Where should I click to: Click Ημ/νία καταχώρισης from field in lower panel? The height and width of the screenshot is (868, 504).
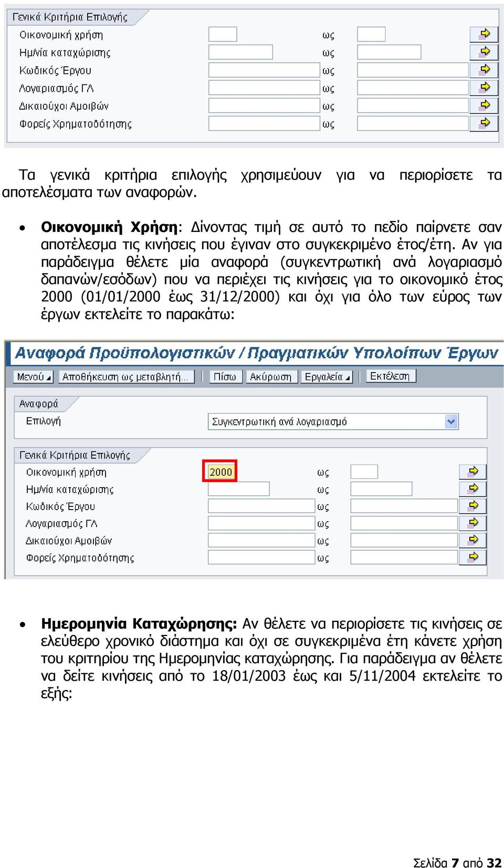click(x=239, y=489)
